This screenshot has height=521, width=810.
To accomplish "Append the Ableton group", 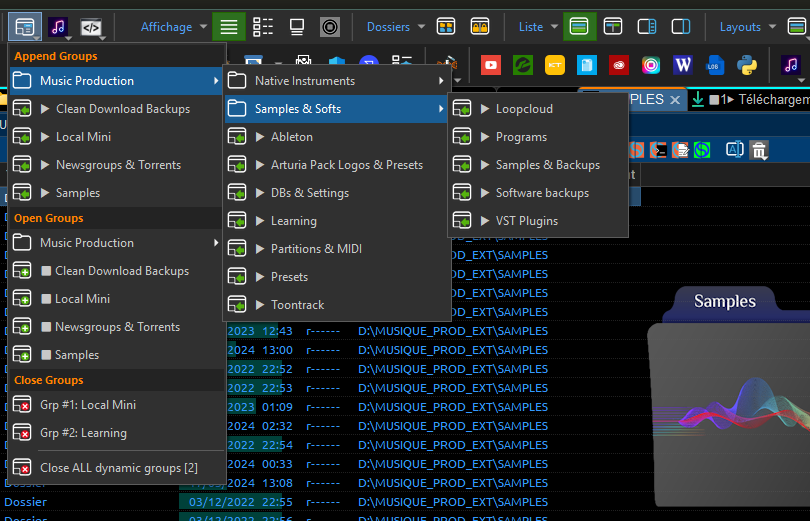I will [336, 137].
